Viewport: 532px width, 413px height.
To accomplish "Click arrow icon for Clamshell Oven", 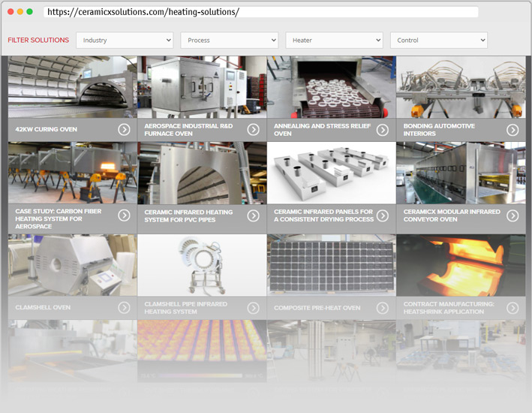I will pos(124,308).
